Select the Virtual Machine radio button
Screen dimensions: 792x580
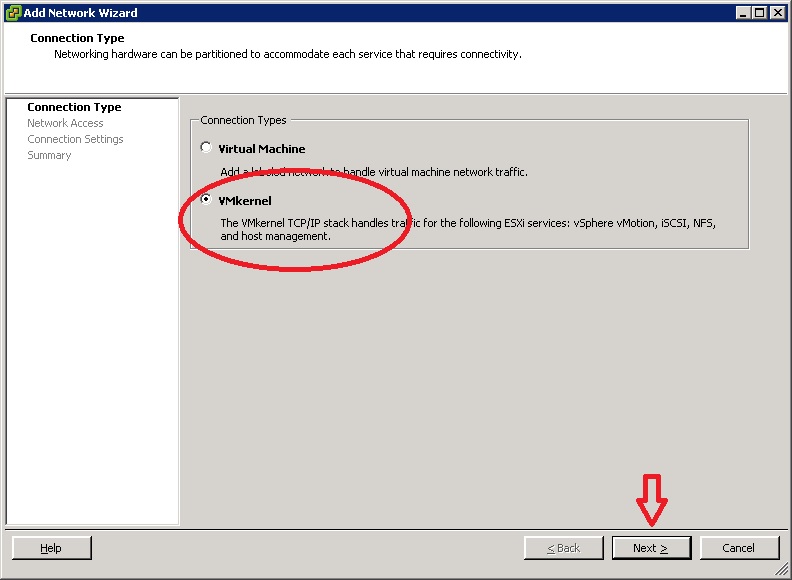tap(207, 148)
